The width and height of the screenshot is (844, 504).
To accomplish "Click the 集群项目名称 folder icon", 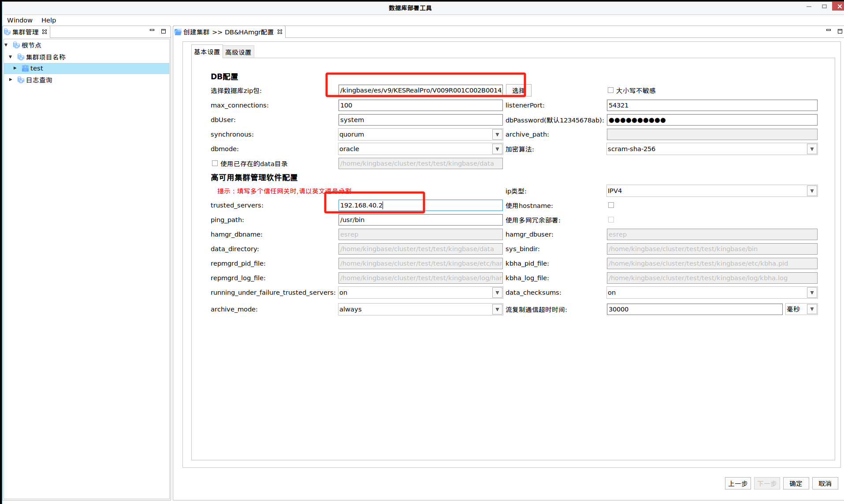I will pyautogui.click(x=21, y=57).
